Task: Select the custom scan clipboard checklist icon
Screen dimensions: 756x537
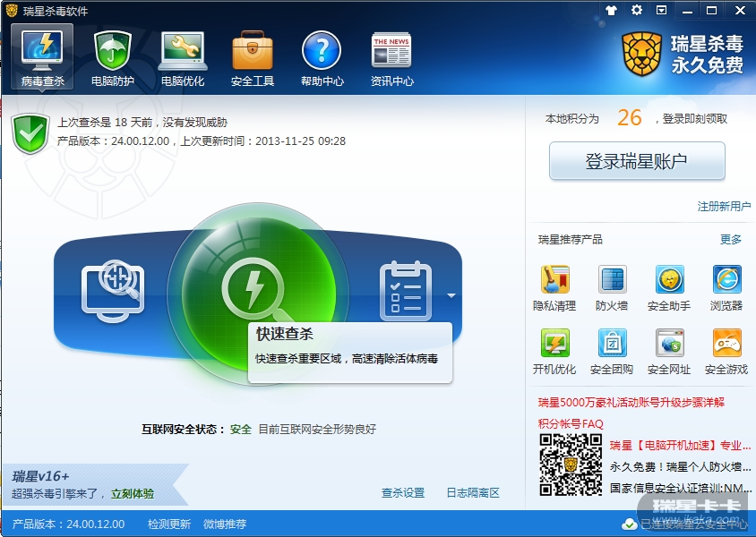Action: 406,292
